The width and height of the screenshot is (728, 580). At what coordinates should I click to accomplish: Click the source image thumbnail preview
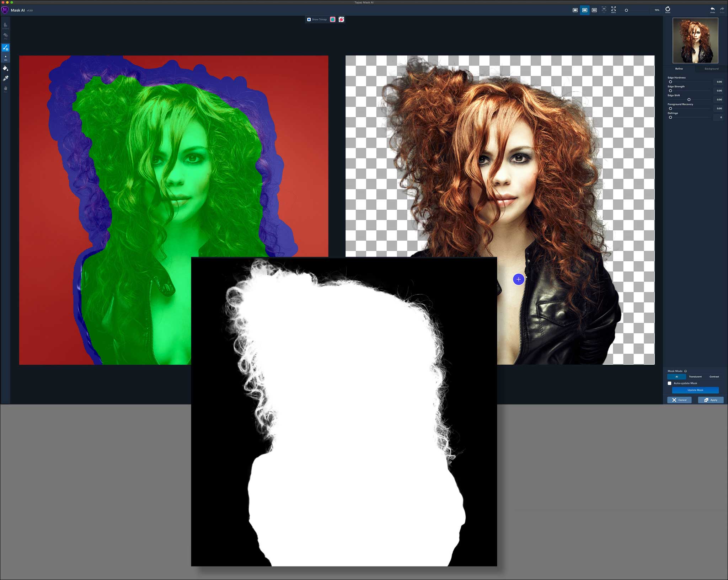(695, 41)
